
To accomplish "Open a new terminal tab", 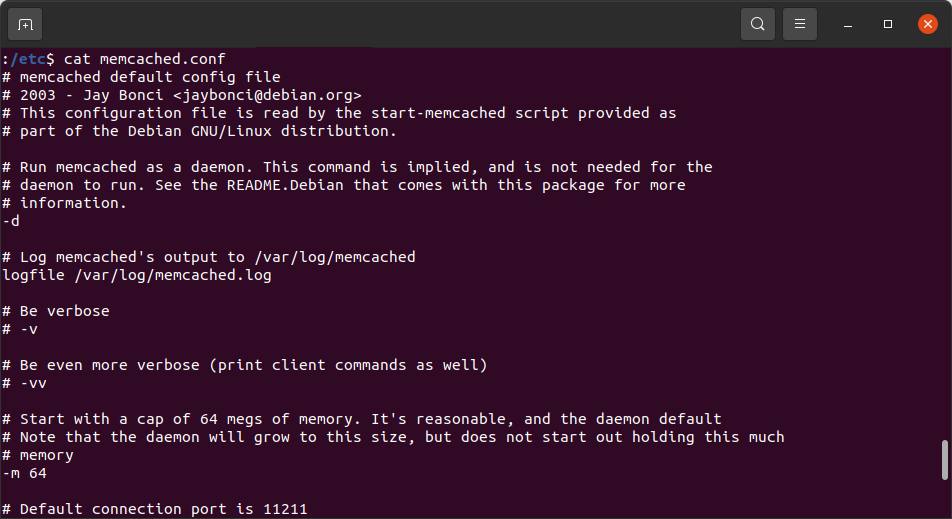I will click(x=25, y=24).
